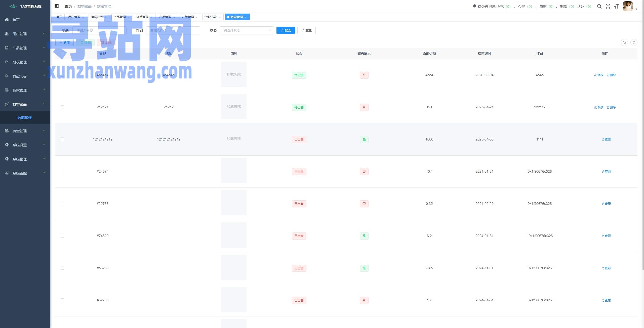Image resolution: width=644 pixels, height=328 pixels.
Task: Click the 期权管理 sidebar chart icon
Action: (7, 62)
